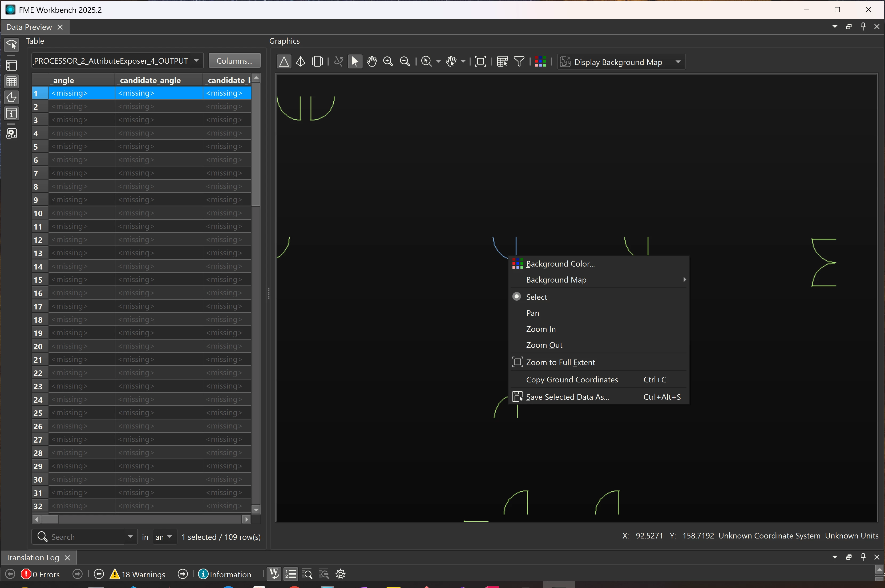This screenshot has height=588, width=885.
Task: Click Save Selected Data As menu entry
Action: click(x=567, y=397)
